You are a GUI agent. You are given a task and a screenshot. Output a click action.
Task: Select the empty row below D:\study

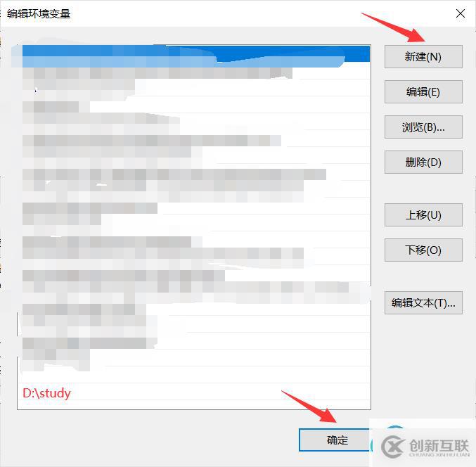(193, 404)
